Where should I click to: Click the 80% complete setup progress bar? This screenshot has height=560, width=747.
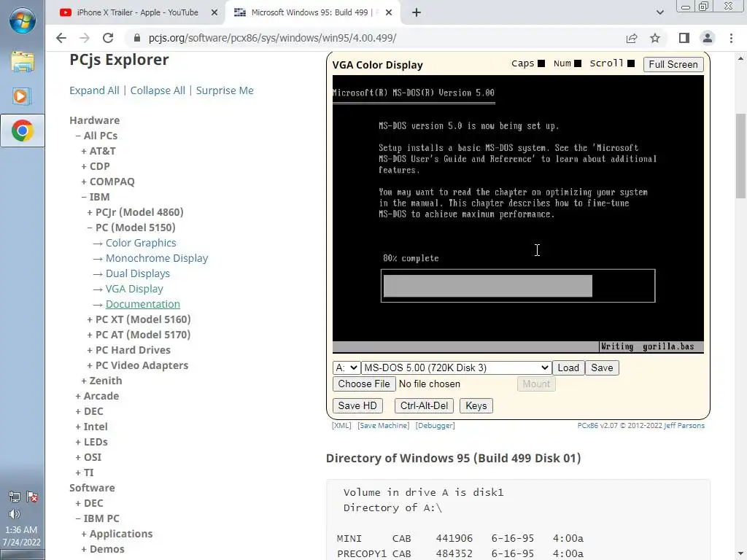coord(518,286)
